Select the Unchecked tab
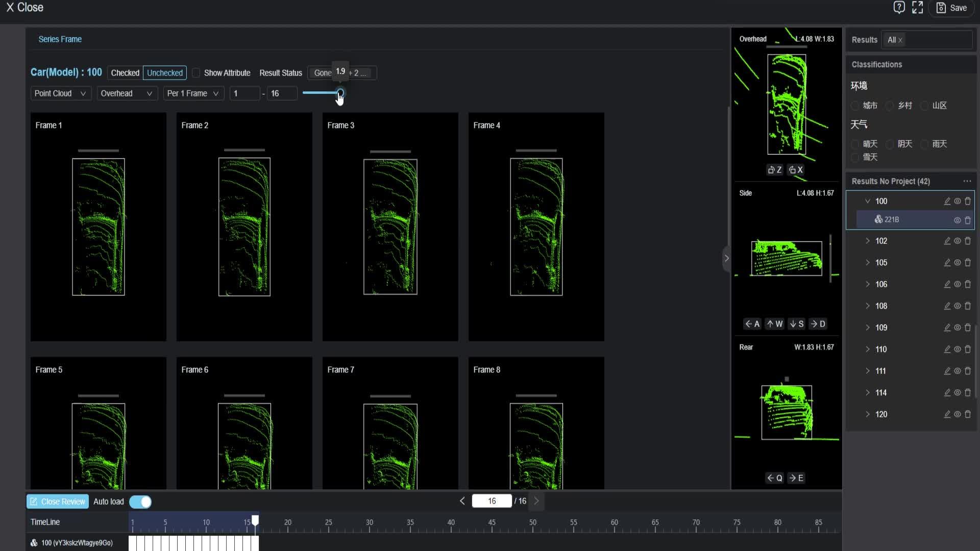This screenshot has height=551, width=980. [165, 73]
